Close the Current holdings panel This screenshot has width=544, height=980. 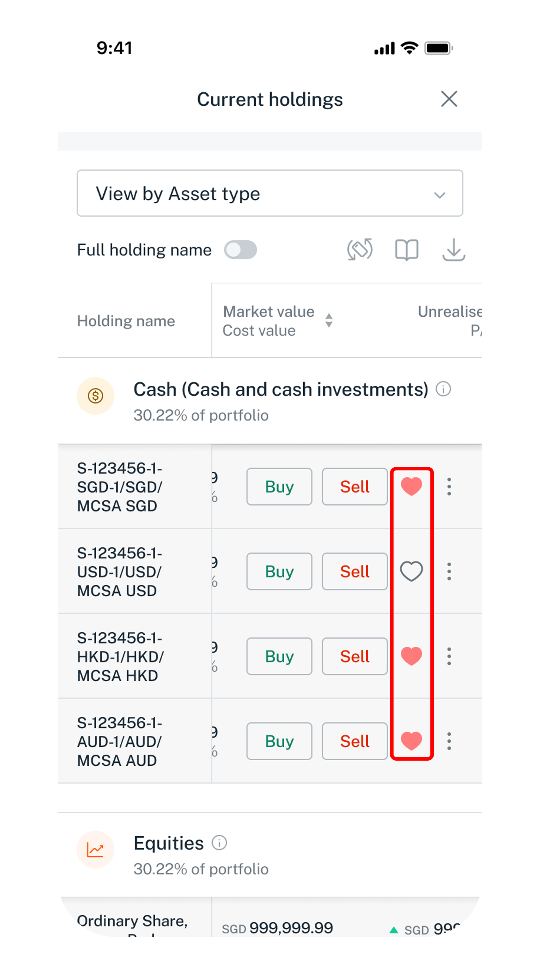coord(449,99)
